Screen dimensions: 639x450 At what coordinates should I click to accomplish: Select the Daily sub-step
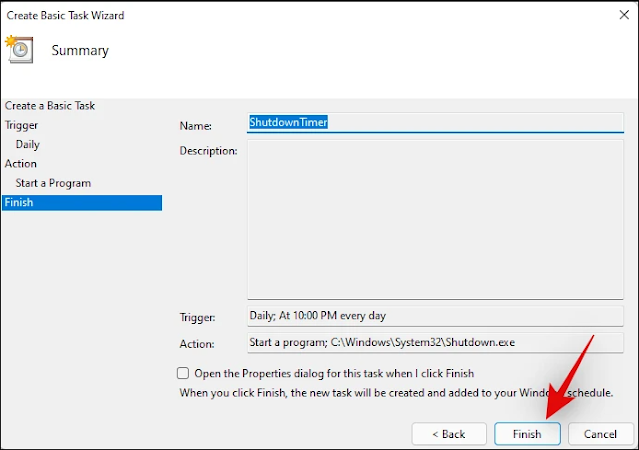coord(28,144)
